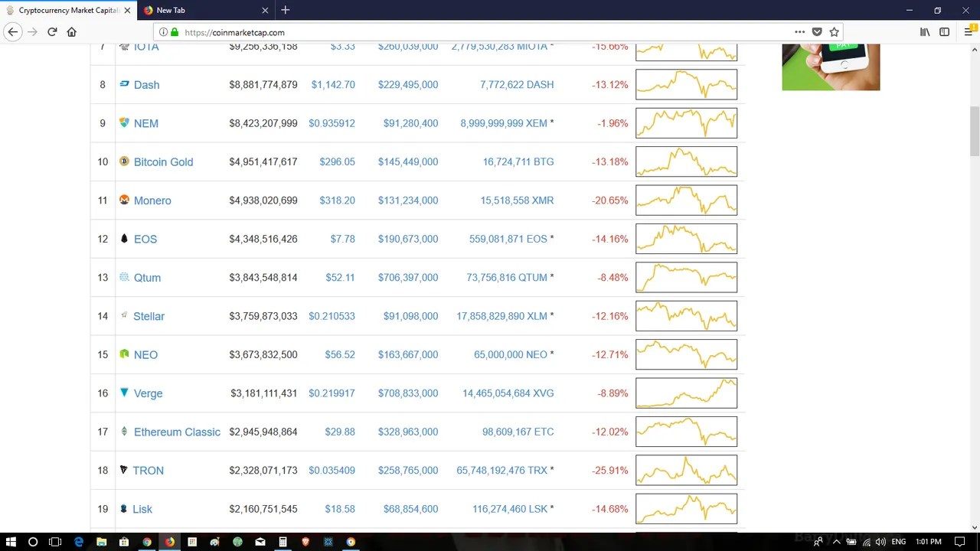Screen dimensions: 980x551
Task: Click the page vertical scrollbar thumb
Action: point(974,130)
